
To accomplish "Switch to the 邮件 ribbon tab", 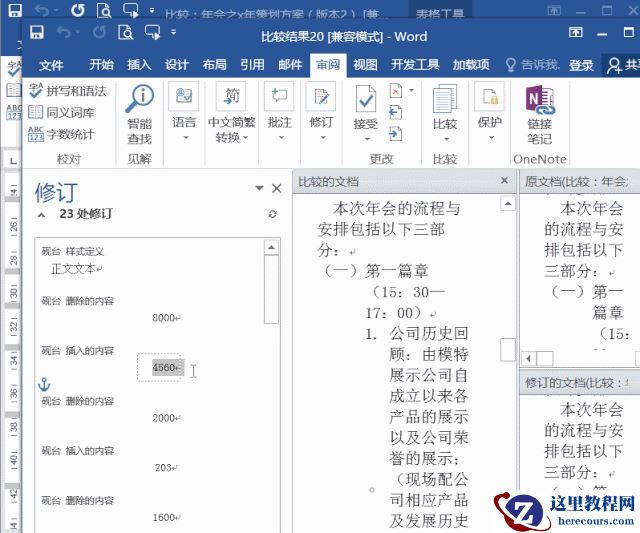I will click(x=290, y=64).
